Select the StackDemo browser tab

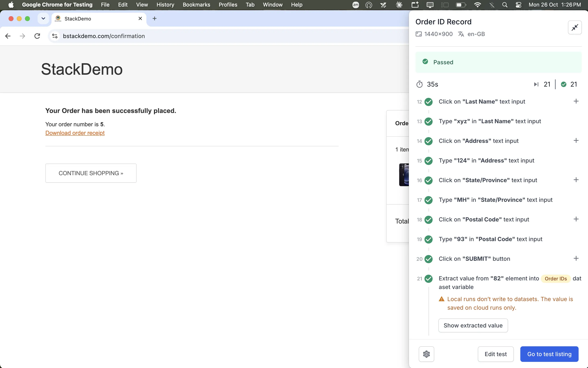99,19
